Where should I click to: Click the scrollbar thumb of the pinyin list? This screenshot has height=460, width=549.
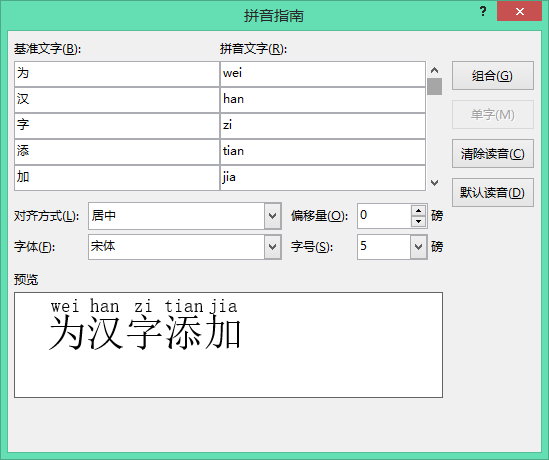coord(435,86)
